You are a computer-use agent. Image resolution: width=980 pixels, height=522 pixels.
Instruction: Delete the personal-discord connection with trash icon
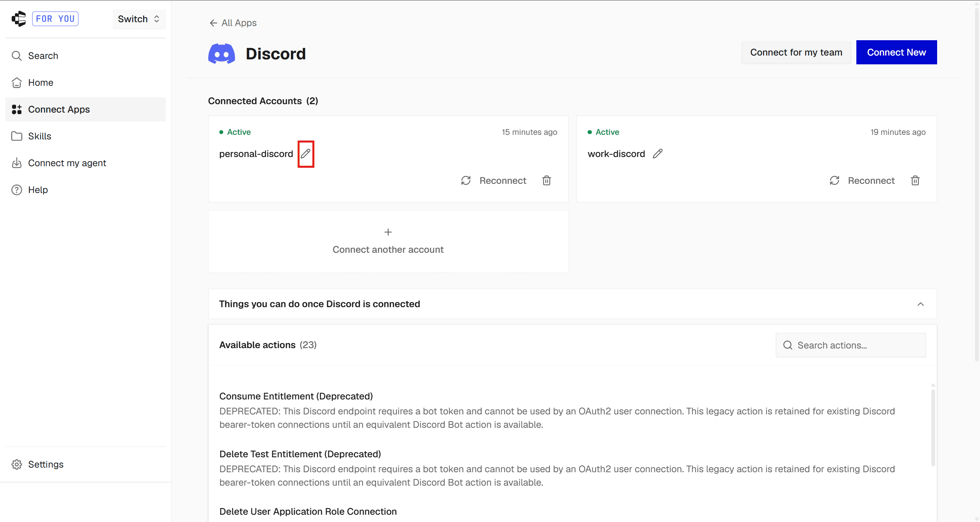[547, 180]
